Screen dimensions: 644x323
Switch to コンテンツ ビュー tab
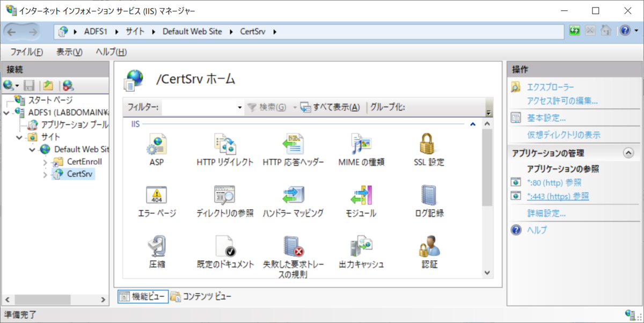201,296
